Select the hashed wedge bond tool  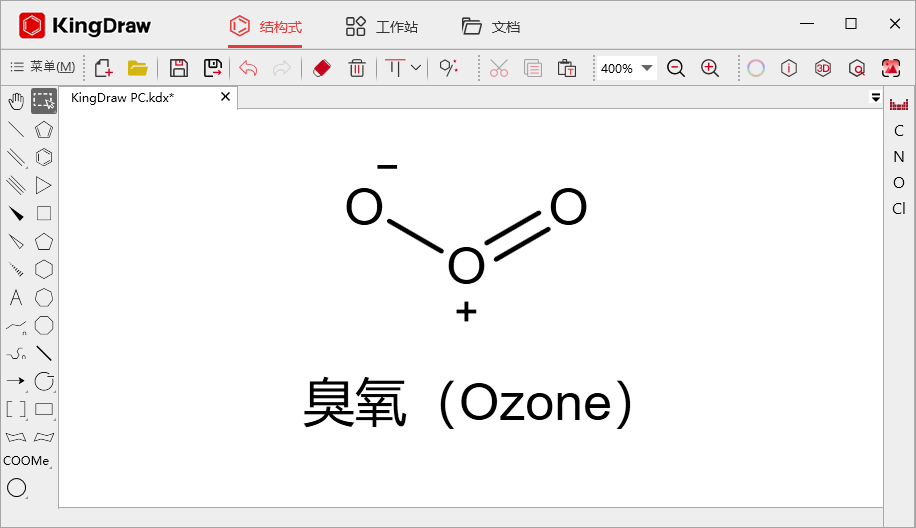[x=16, y=269]
